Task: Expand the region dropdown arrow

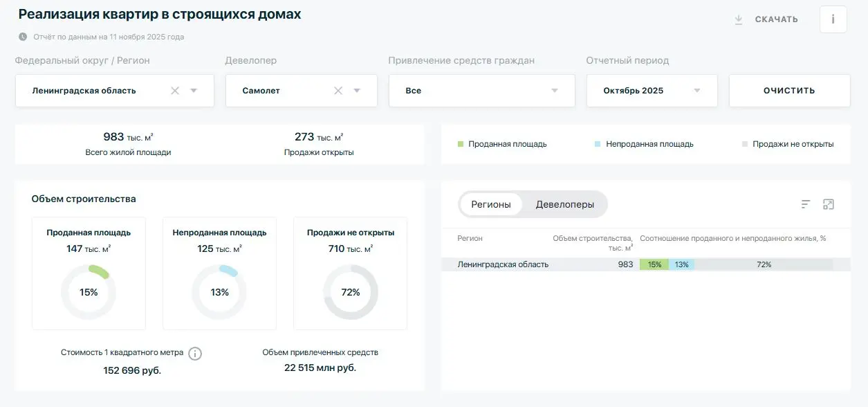Action: point(194,91)
